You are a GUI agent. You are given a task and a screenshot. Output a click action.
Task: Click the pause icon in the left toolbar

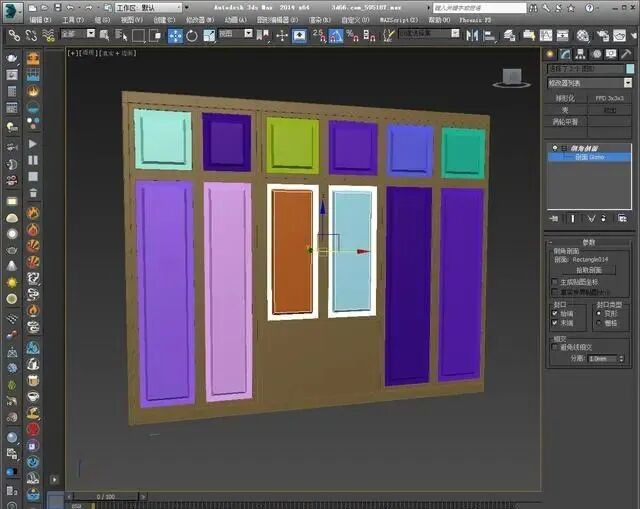pyautogui.click(x=33, y=160)
